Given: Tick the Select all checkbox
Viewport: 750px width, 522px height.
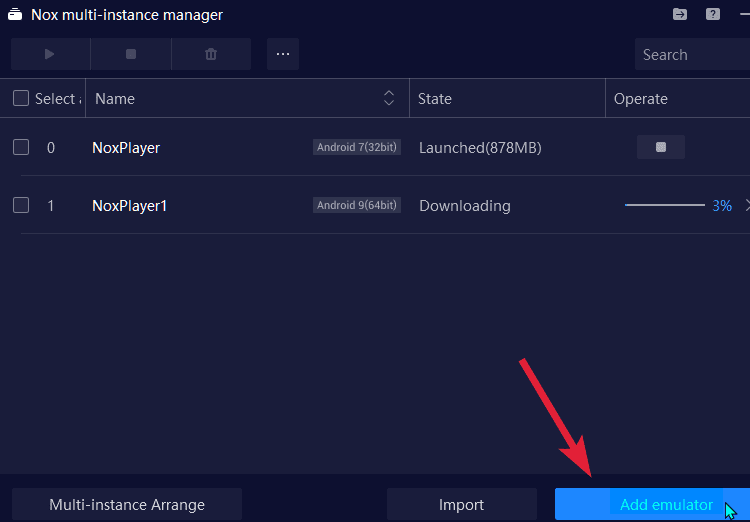Looking at the screenshot, I should tap(21, 98).
